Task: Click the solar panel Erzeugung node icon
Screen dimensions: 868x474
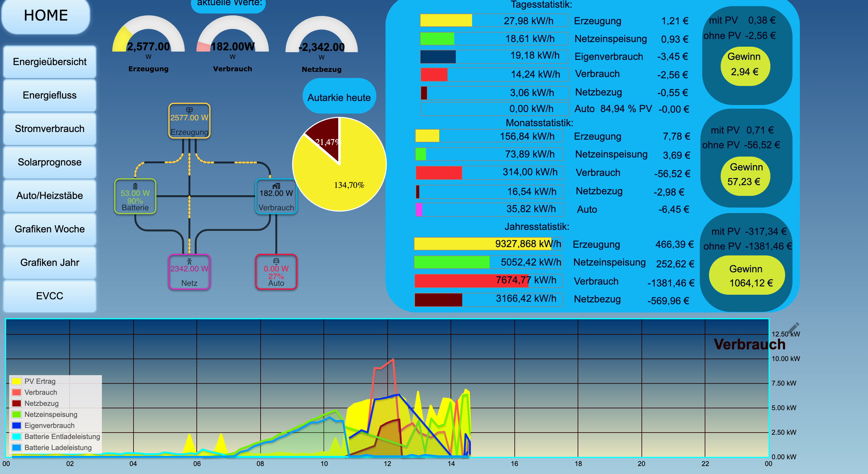Action: 189,110
